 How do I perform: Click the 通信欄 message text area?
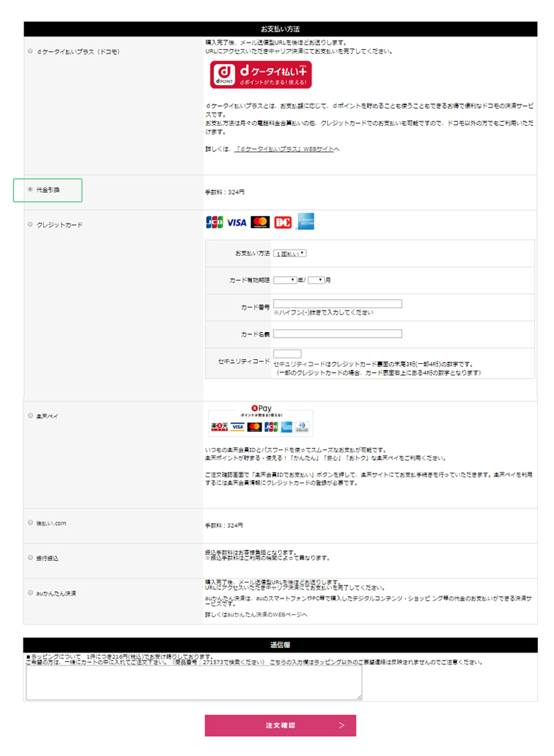pyautogui.click(x=194, y=684)
